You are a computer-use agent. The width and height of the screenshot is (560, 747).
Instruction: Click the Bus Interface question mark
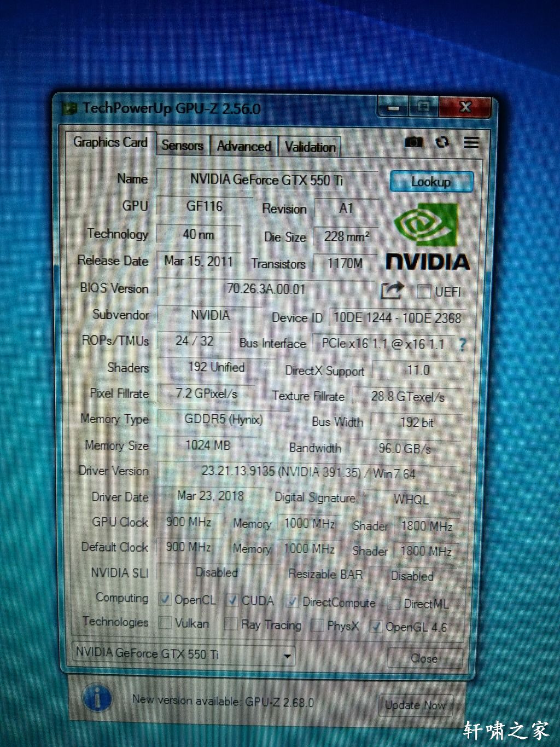463,345
